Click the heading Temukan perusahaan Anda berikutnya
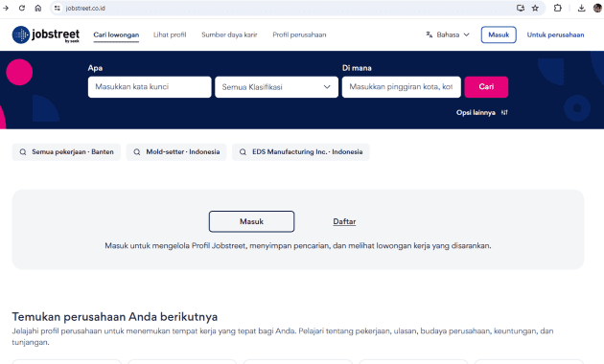This screenshot has width=604, height=364. [x=115, y=317]
